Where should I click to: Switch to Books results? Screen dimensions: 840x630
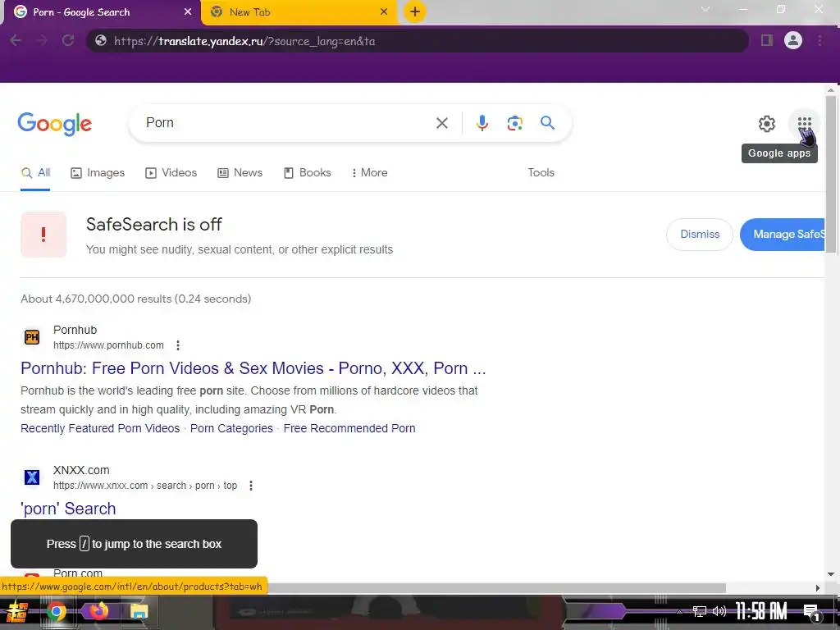pos(307,172)
